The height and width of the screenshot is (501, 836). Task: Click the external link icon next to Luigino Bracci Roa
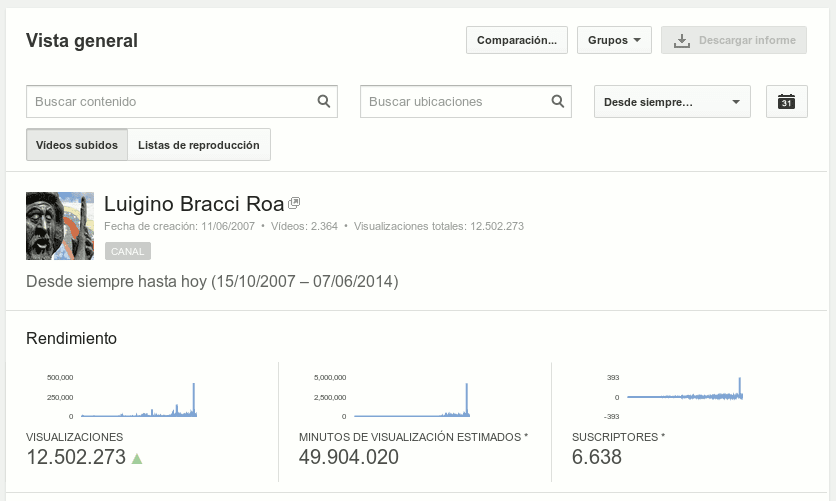pyautogui.click(x=294, y=203)
